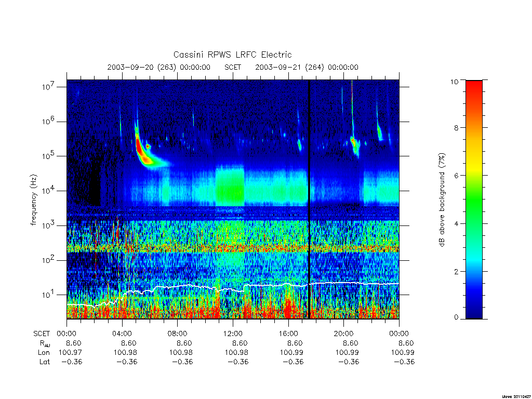Click the colorbar tick label 10
Viewport: 532px width, 399px height.
(454, 82)
